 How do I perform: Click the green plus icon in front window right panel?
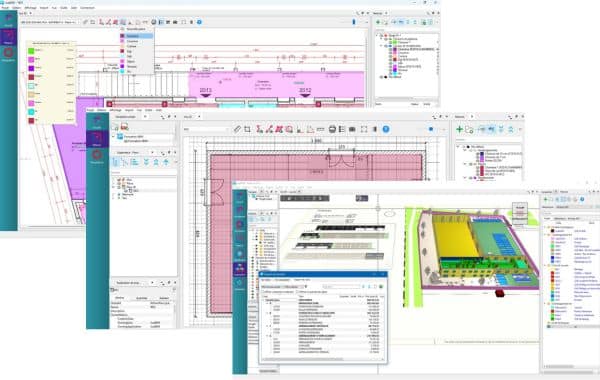(546, 199)
